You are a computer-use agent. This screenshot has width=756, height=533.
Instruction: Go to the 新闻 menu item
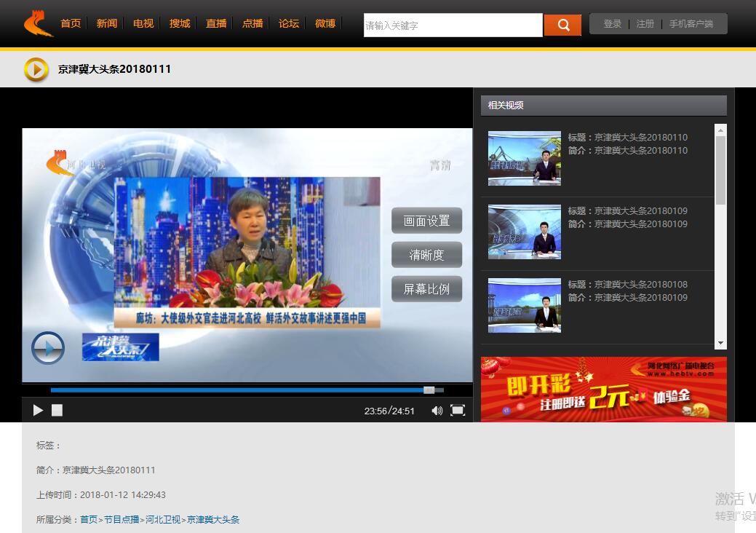[x=107, y=23]
